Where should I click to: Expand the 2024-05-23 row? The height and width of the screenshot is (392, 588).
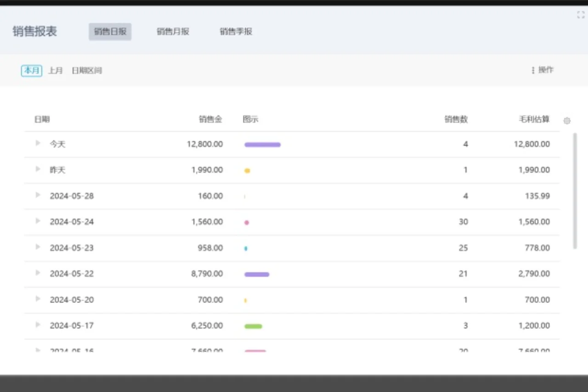38,247
